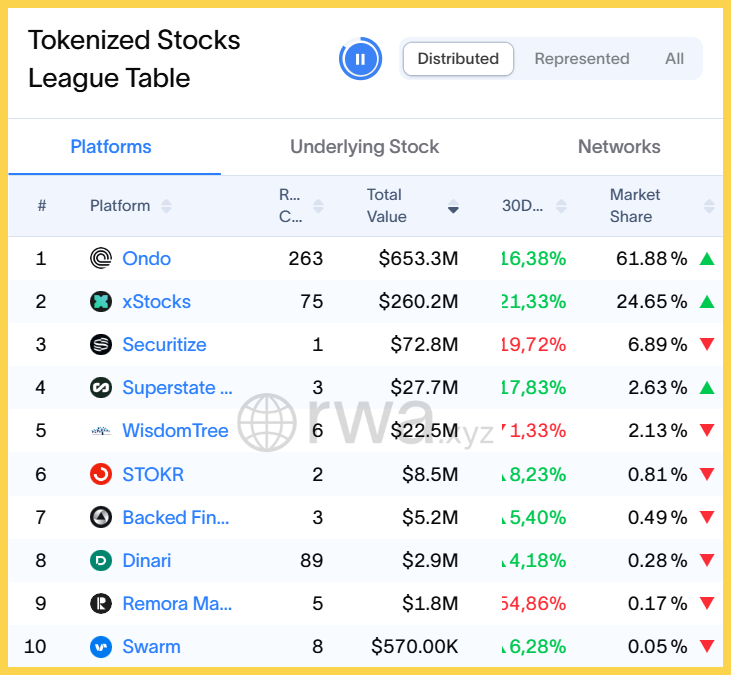Viewport: 731px width, 675px height.
Task: Click the Ondo platform logo icon
Action: click(x=101, y=259)
